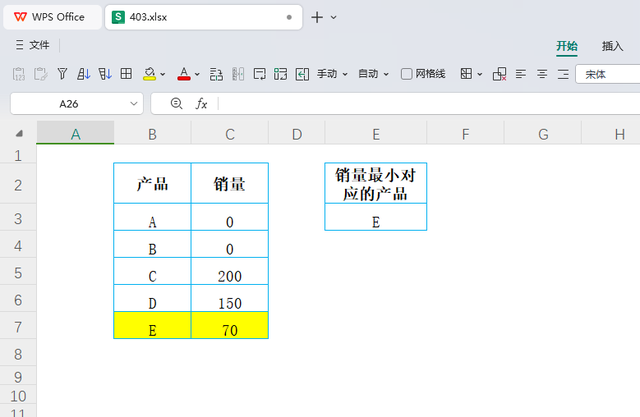Image resolution: width=640 pixels, height=417 pixels.
Task: Click the insert rows icon
Action: (216, 74)
